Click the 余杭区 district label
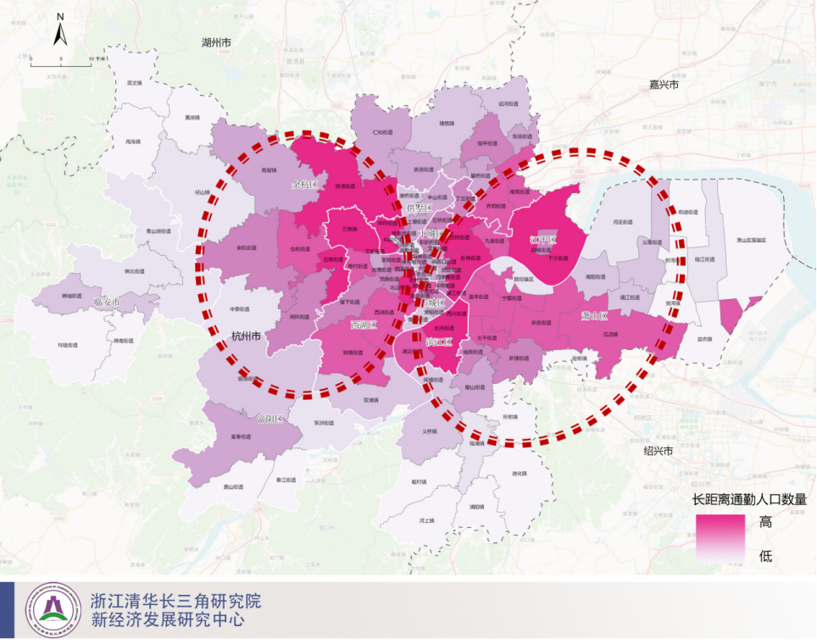Screen dimensions: 817x644 [303, 184]
